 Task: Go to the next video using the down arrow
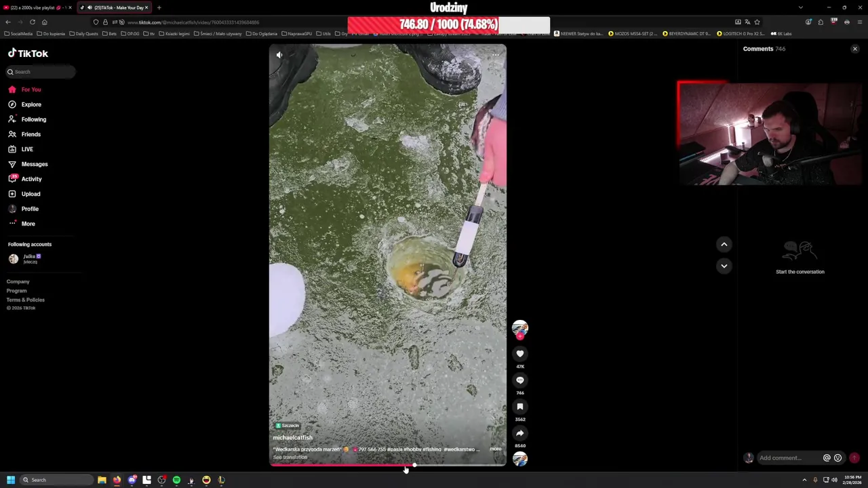pyautogui.click(x=724, y=266)
